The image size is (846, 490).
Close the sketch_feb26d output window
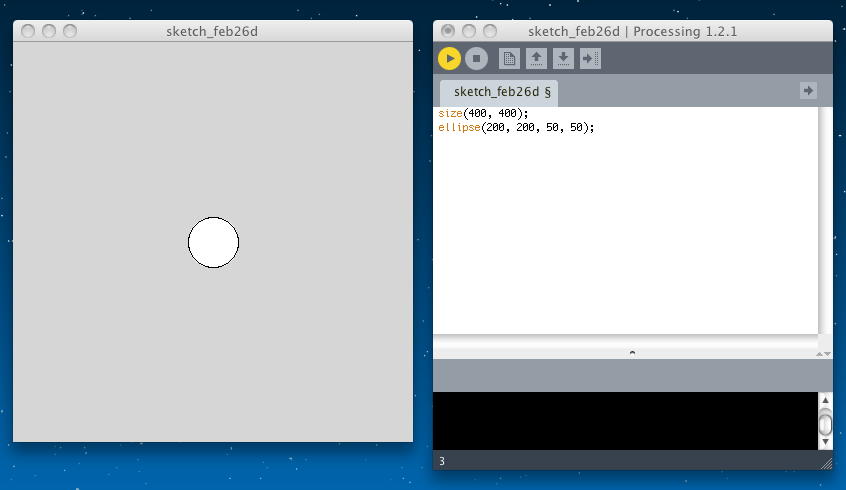coord(28,31)
